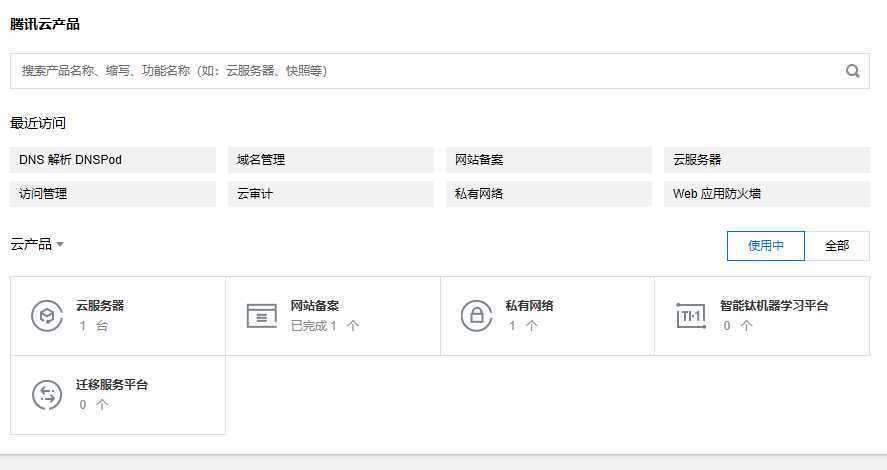
Task: Open Web 应用防火墙 from recent visits
Action: (x=767, y=194)
